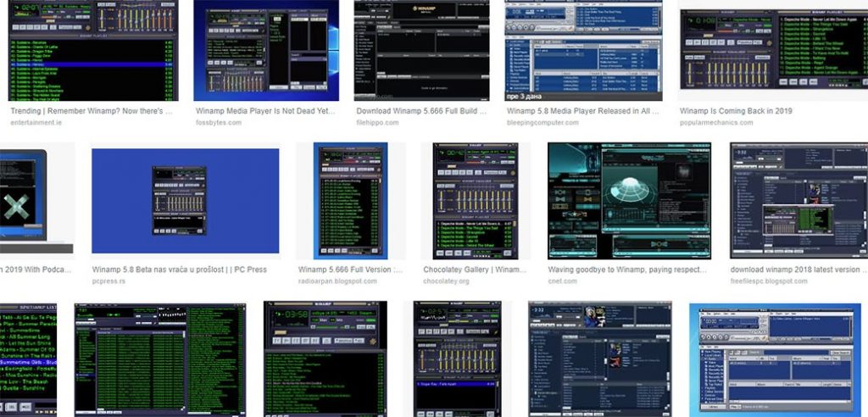This screenshot has height=417, width=868.
Task: Click 'Winamp 5.8 Media Player Released' title
Action: pos(583,111)
